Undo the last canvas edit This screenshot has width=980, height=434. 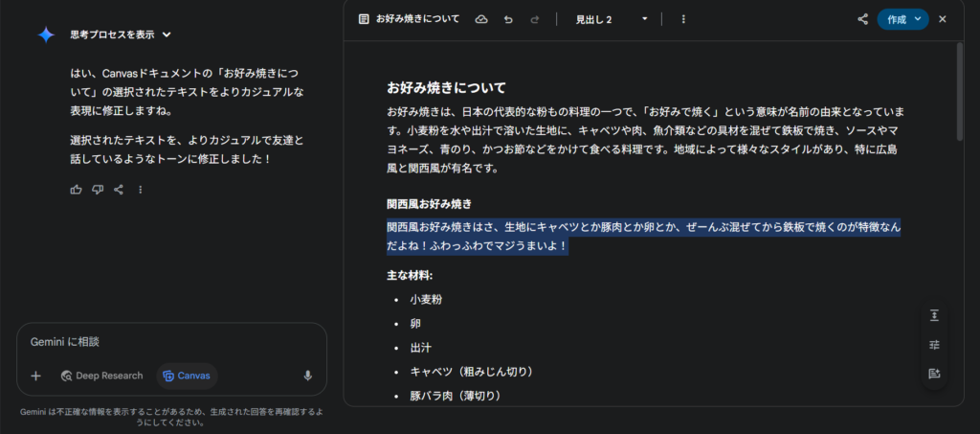tap(508, 19)
